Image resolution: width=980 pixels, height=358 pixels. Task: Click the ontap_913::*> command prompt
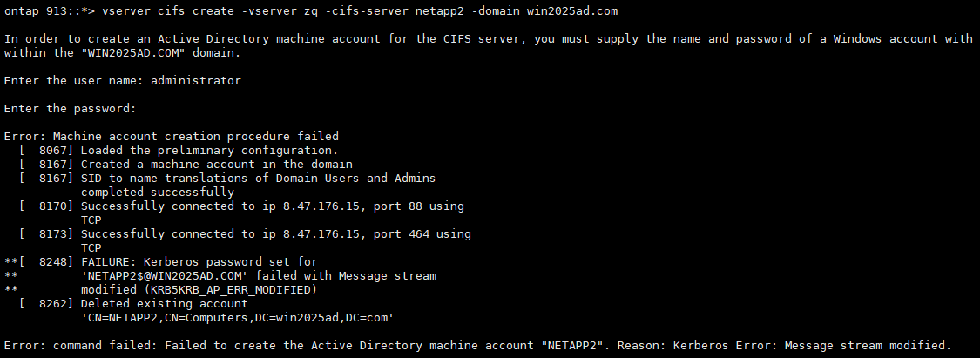coord(46,10)
